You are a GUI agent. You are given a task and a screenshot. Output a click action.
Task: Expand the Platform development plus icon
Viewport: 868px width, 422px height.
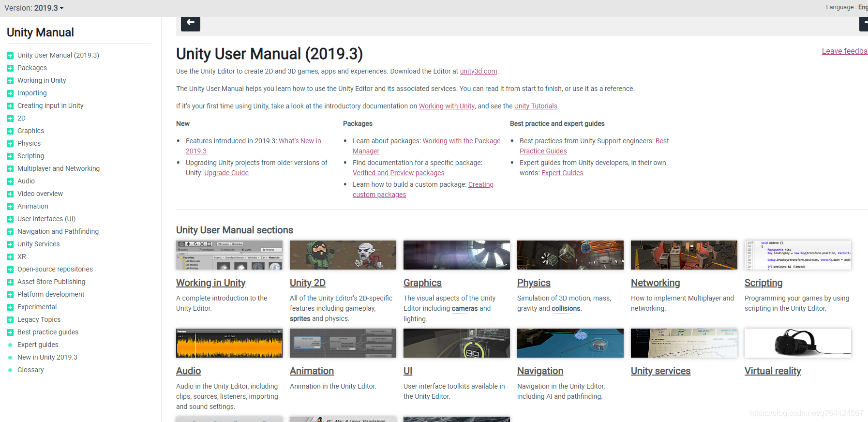coord(10,295)
